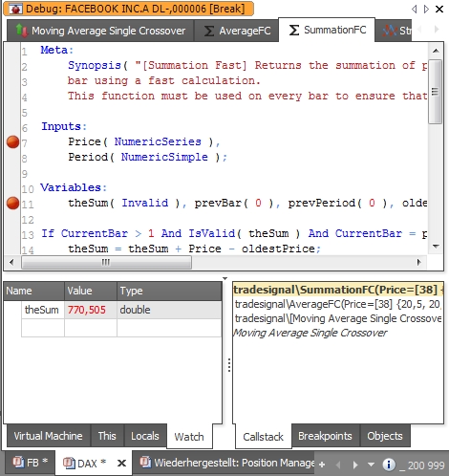Image resolution: width=449 pixels, height=476 pixels.
Task: Open the workspace list dropdown arrow
Action: (x=371, y=465)
